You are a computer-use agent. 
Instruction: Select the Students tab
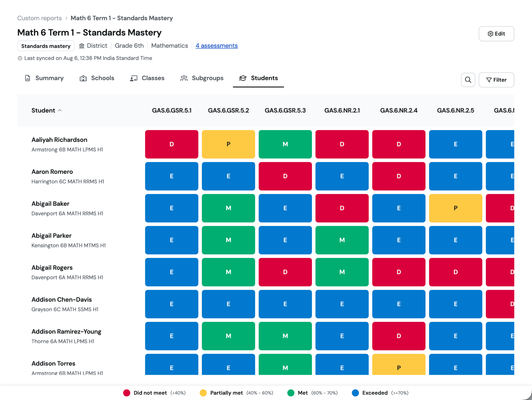coord(258,78)
